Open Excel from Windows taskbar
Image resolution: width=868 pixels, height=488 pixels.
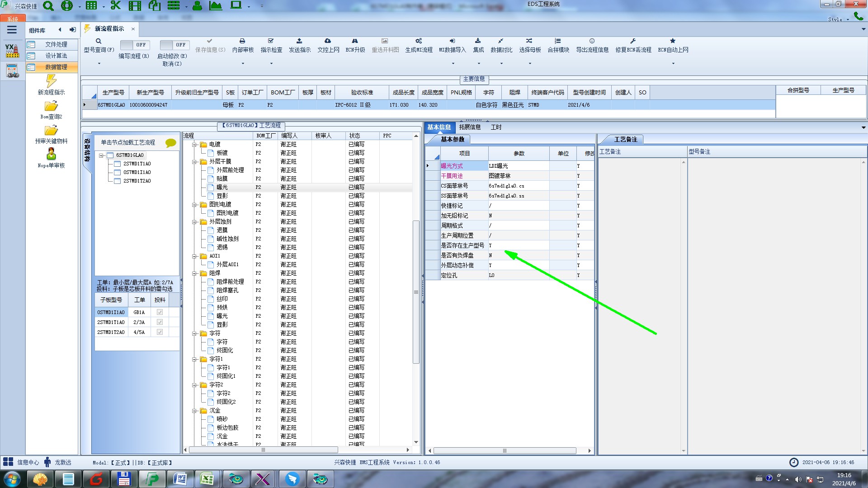(x=207, y=479)
